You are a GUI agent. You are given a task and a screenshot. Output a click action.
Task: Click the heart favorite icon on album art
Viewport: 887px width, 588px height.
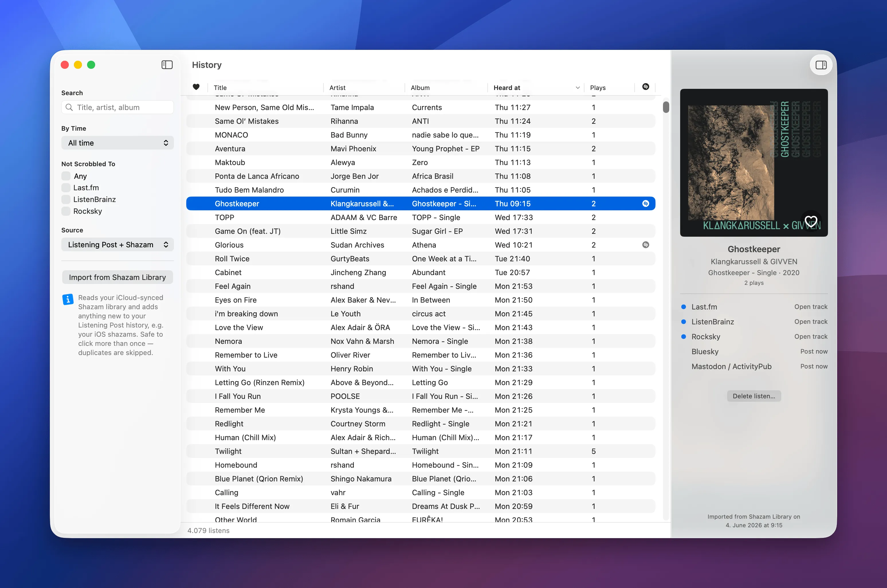pyautogui.click(x=811, y=221)
